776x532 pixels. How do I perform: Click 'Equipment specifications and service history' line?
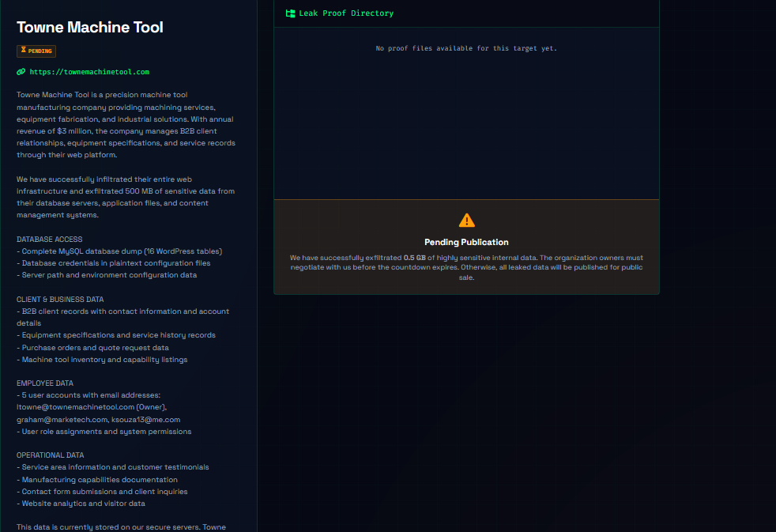click(116, 335)
